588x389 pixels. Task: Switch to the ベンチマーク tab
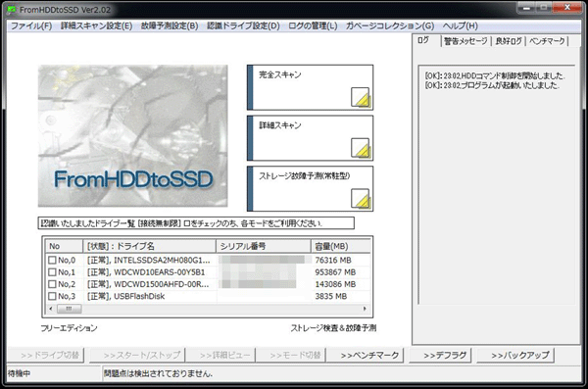(x=547, y=41)
